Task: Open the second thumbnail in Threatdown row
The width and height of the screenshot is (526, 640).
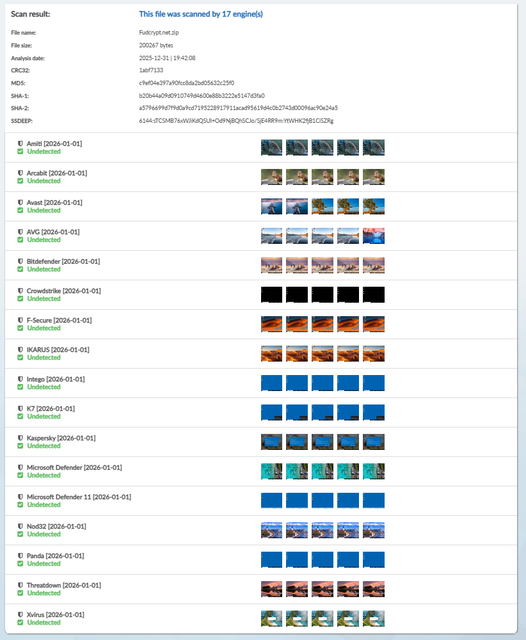Action: tap(297, 589)
